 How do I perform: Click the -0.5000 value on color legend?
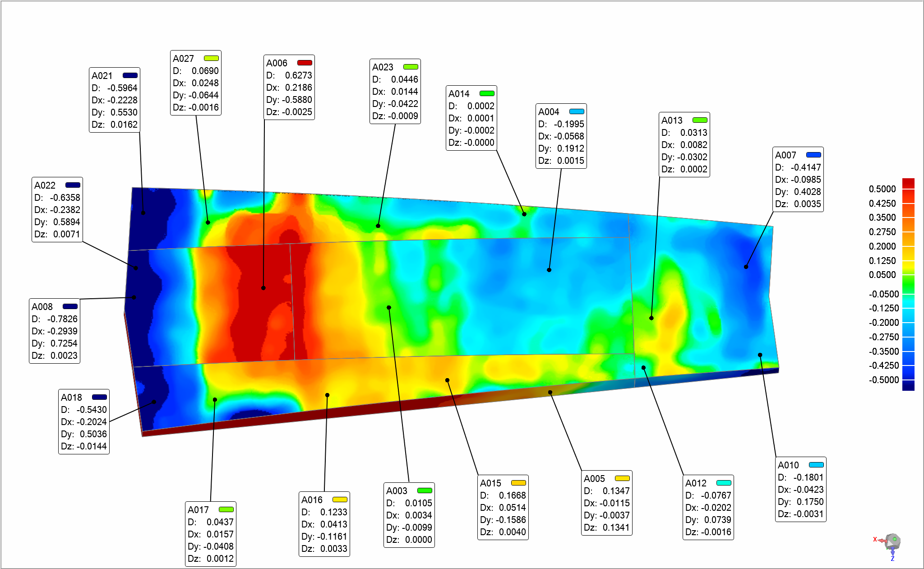click(x=883, y=380)
